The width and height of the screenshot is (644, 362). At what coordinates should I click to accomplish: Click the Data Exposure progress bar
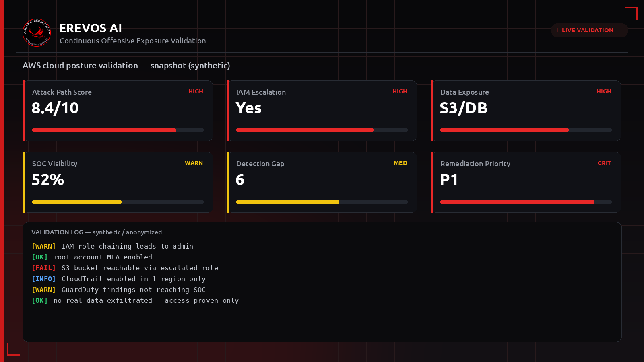coord(526,130)
